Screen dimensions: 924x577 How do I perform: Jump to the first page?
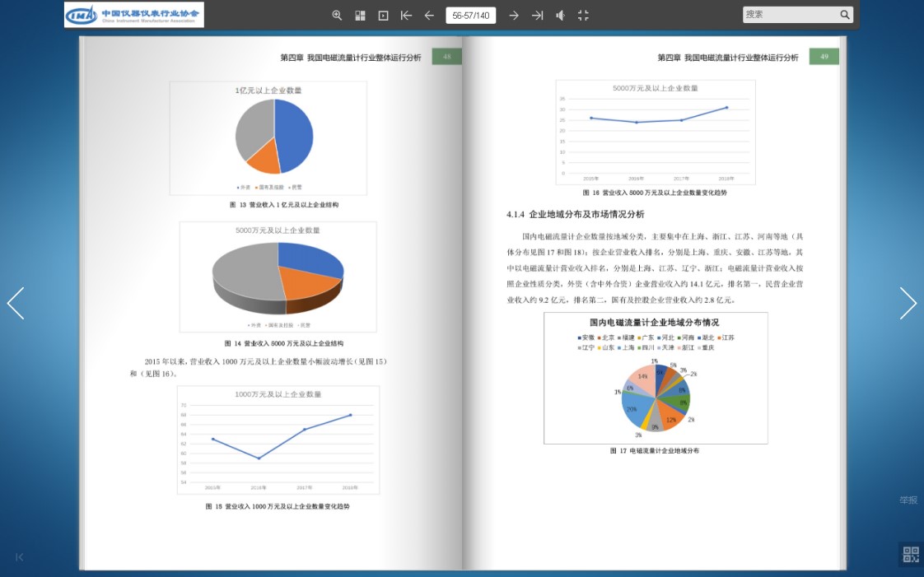(x=406, y=16)
